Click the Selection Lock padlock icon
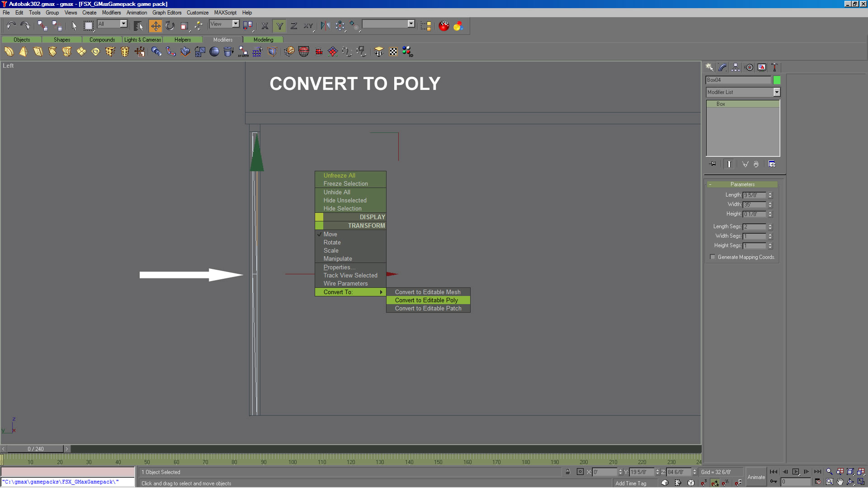868x488 pixels. (x=568, y=472)
